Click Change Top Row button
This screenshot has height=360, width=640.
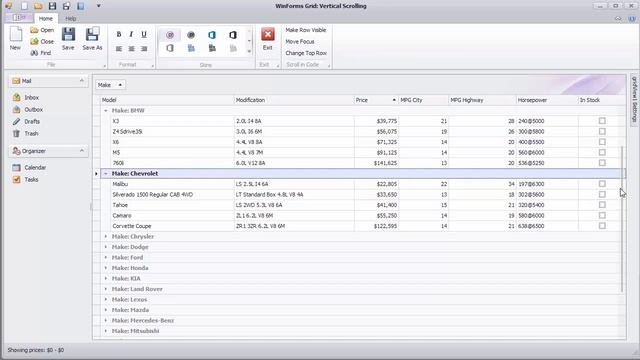click(306, 53)
